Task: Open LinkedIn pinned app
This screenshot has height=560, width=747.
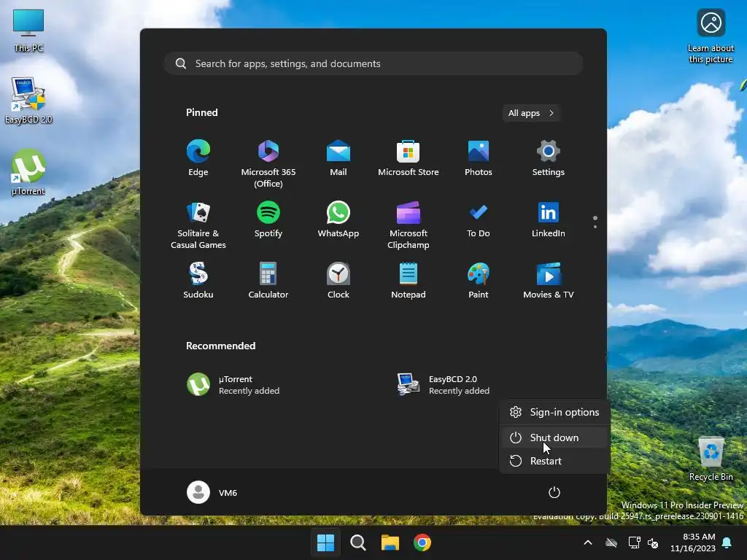Action: 549,219
